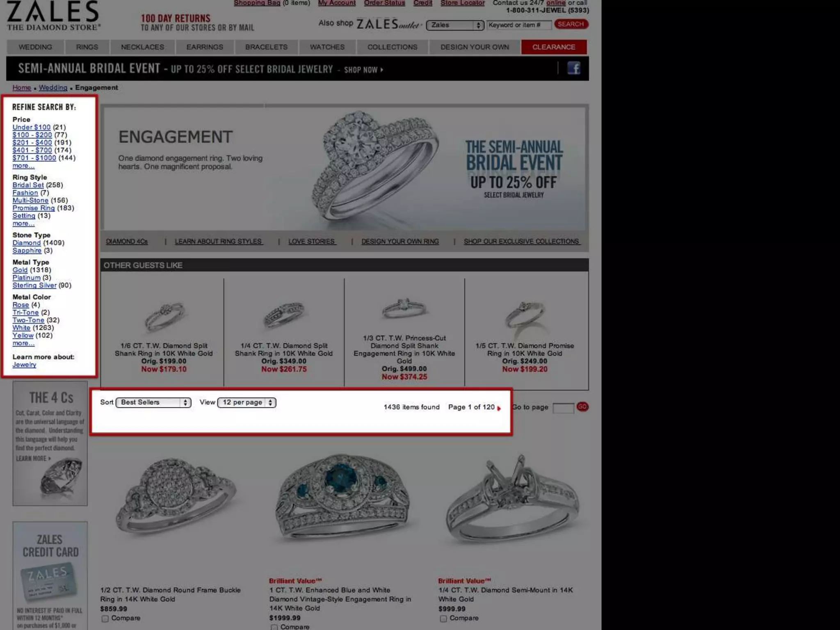
Task: Click the Facebook icon in banner
Action: click(573, 68)
